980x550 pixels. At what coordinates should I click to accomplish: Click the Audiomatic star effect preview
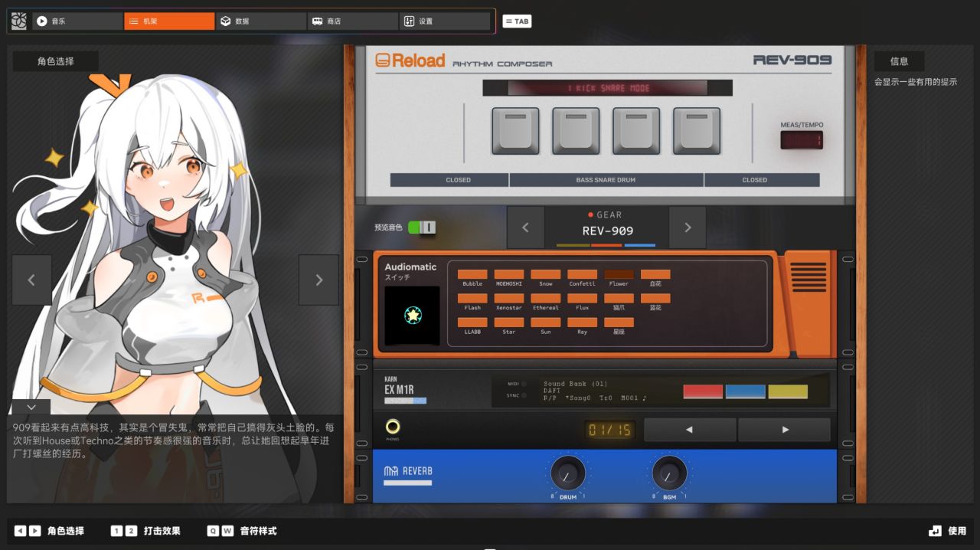click(x=413, y=315)
